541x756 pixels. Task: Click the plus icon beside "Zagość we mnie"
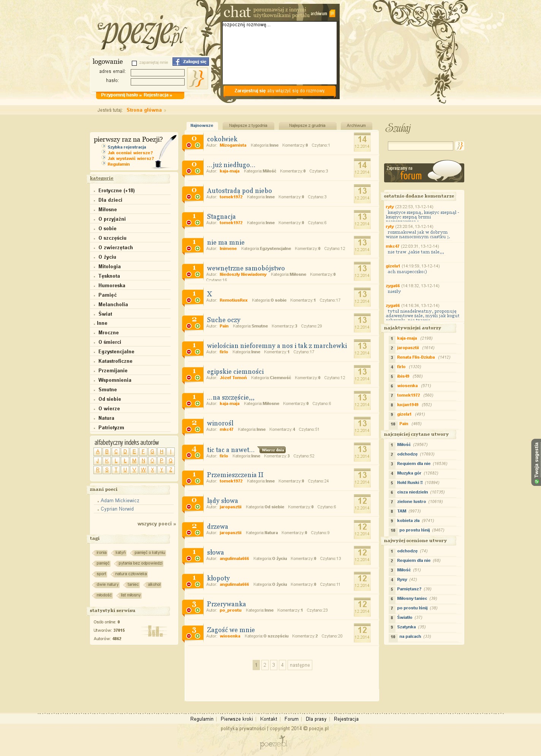pyautogui.click(x=198, y=636)
